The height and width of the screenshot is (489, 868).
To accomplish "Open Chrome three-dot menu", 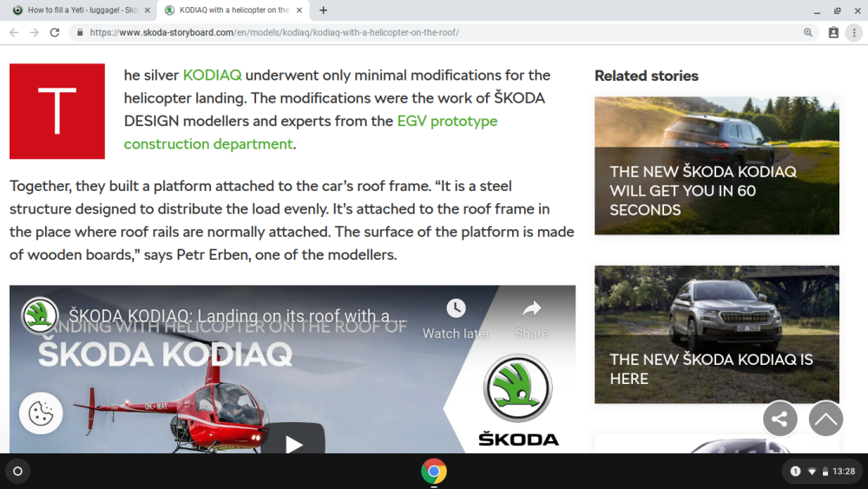I will 854,33.
